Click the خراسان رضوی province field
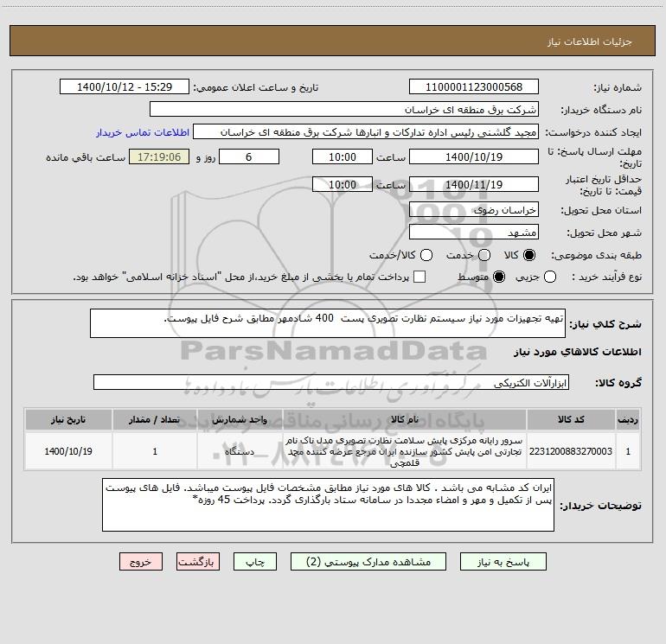The image size is (666, 644). click(x=474, y=210)
